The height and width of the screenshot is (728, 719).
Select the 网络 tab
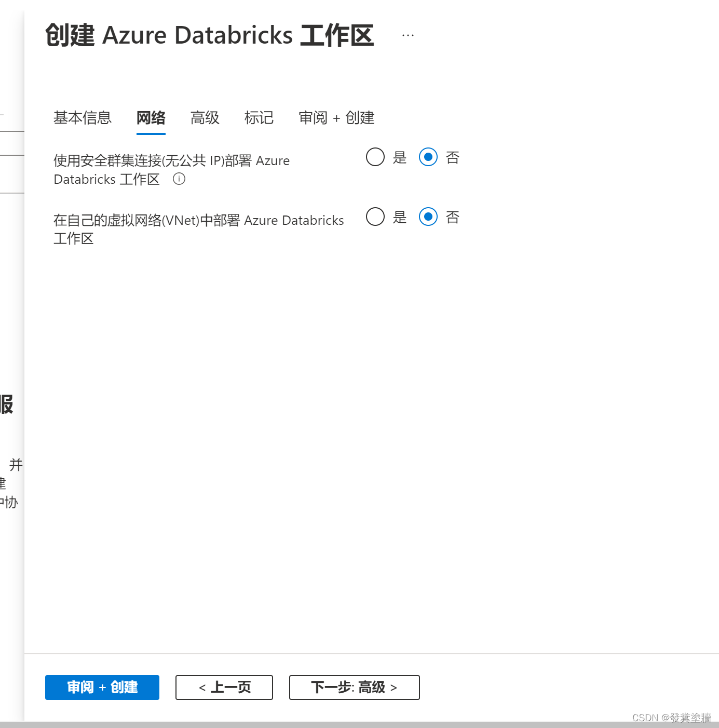click(x=151, y=118)
